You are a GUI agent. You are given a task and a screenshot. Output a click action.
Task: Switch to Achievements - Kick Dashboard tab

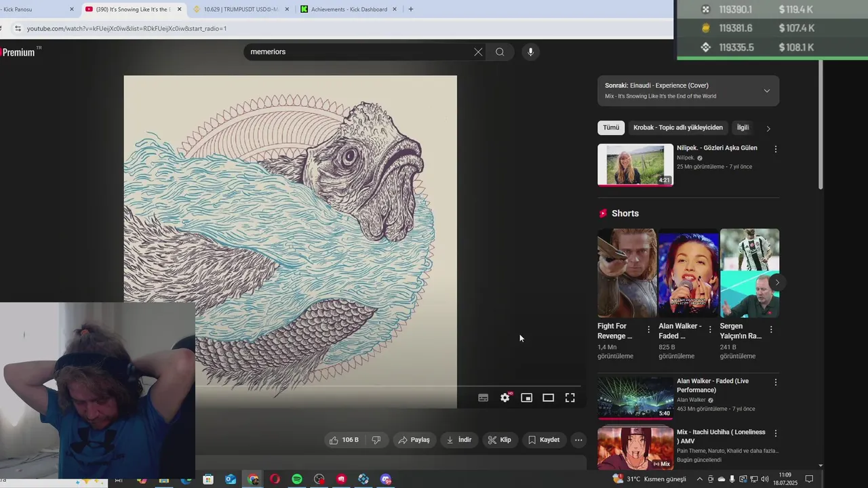point(349,9)
